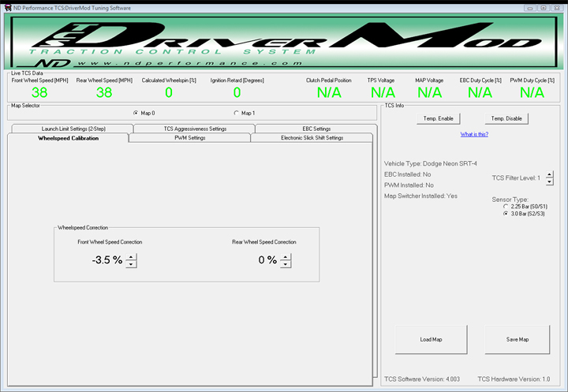Click 'Map Switcher Installed: Yes' text
Image resolution: width=568 pixels, height=392 pixels.
(420, 196)
